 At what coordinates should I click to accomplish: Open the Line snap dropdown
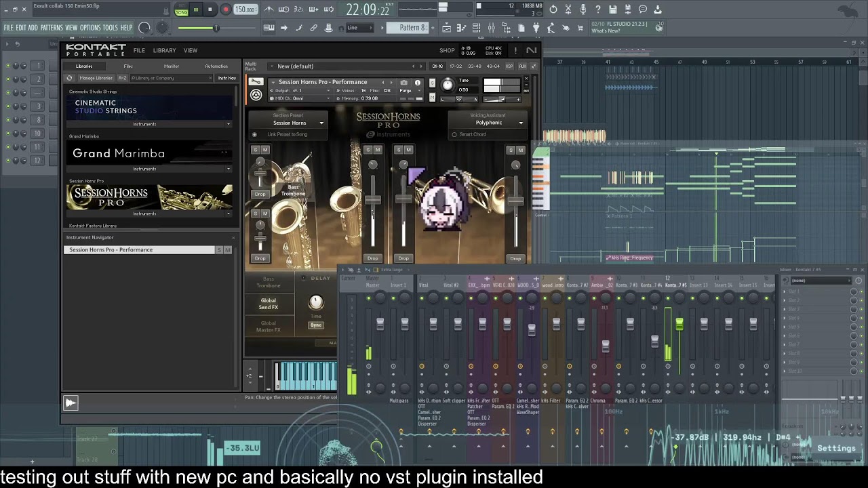[359, 28]
